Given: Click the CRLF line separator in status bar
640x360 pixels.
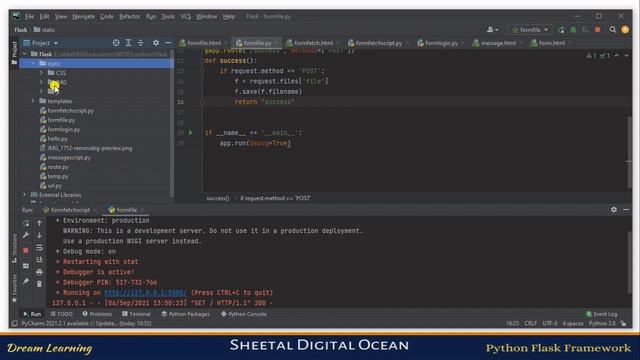Looking at the screenshot, I should click(530, 323).
